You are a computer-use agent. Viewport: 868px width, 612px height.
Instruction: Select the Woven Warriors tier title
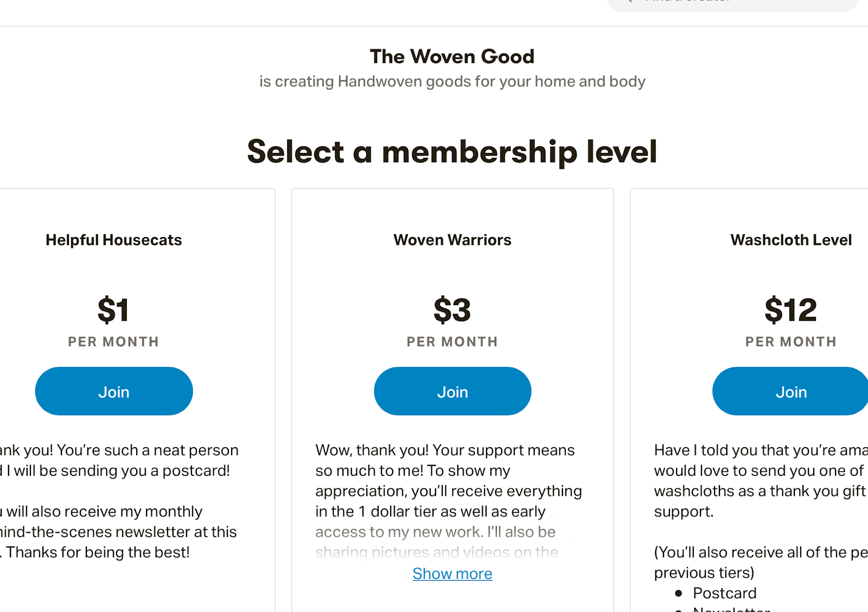pos(452,240)
